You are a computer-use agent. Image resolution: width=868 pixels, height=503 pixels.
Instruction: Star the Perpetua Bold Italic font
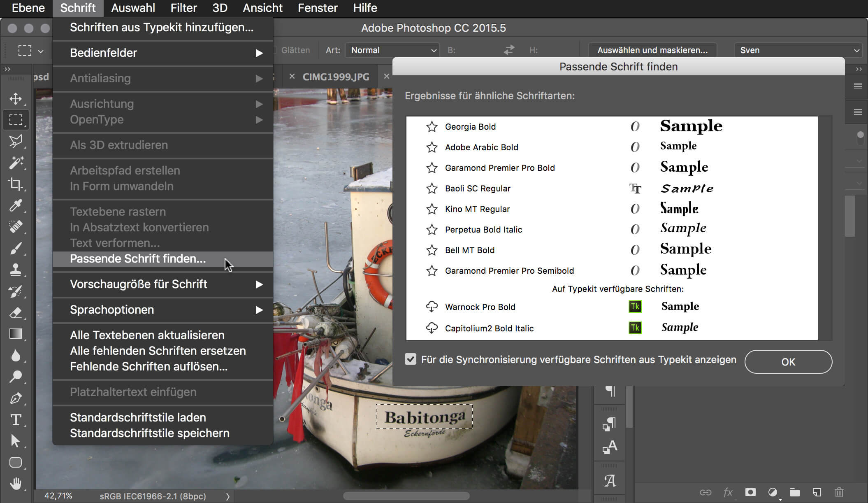coord(432,230)
